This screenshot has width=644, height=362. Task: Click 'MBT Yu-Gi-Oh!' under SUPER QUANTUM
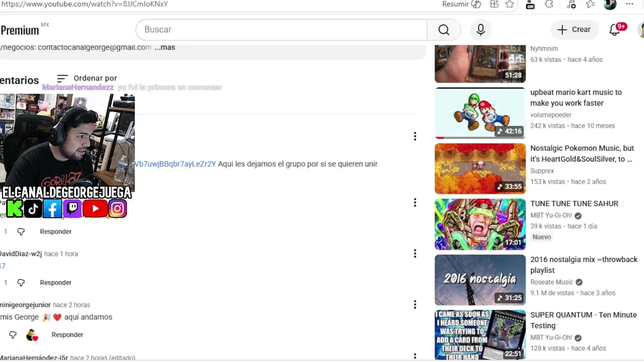(x=551, y=338)
